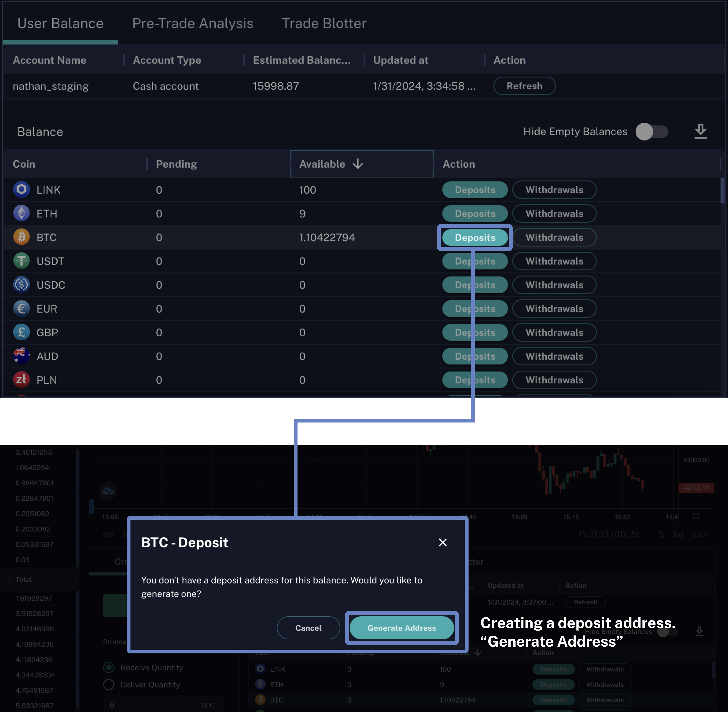Click the ETH coin icon
Screen dimensions: 728x712
(x=21, y=214)
